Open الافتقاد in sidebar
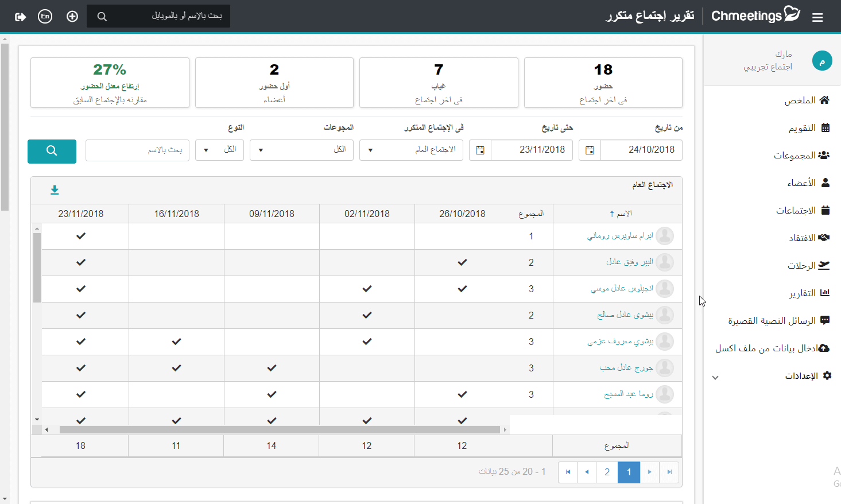 pyautogui.click(x=809, y=238)
